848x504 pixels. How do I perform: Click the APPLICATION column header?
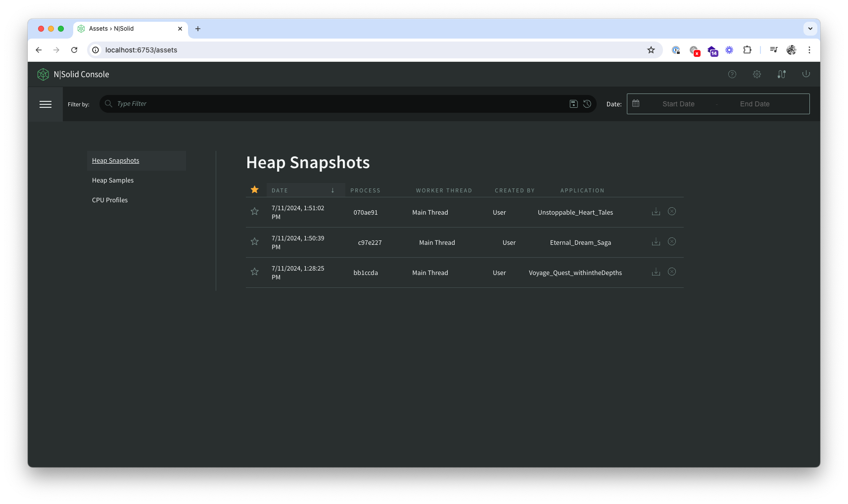(x=582, y=190)
